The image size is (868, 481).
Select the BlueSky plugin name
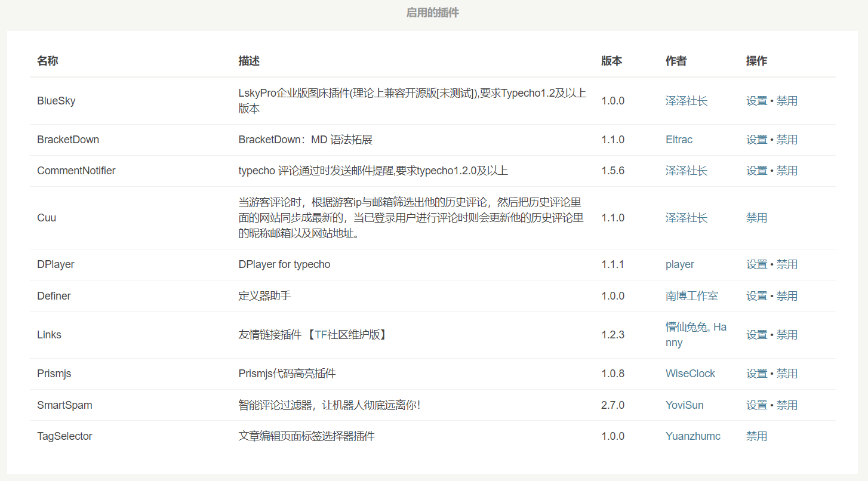coord(56,101)
